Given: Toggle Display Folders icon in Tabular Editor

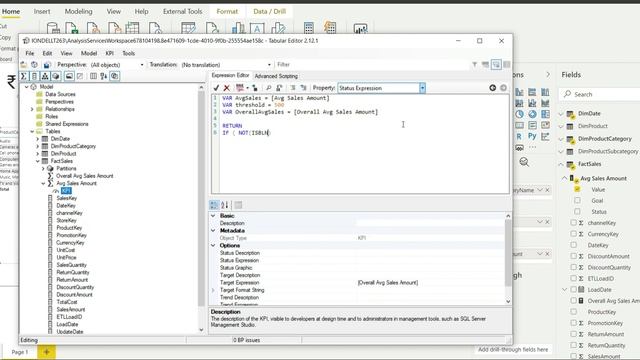Looking at the screenshot, I should pyautogui.click(x=69, y=76).
